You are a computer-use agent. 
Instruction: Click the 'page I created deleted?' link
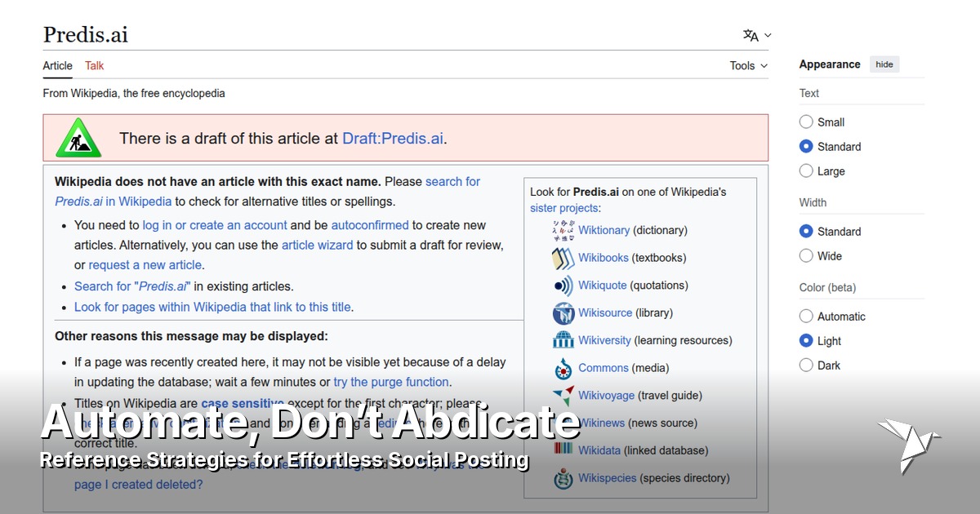[x=139, y=485]
